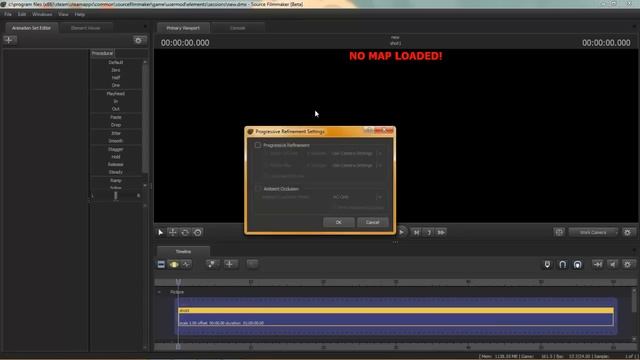Toggle timeline audio mute speaker icon
The height and width of the screenshot is (360, 640).
coord(613,265)
